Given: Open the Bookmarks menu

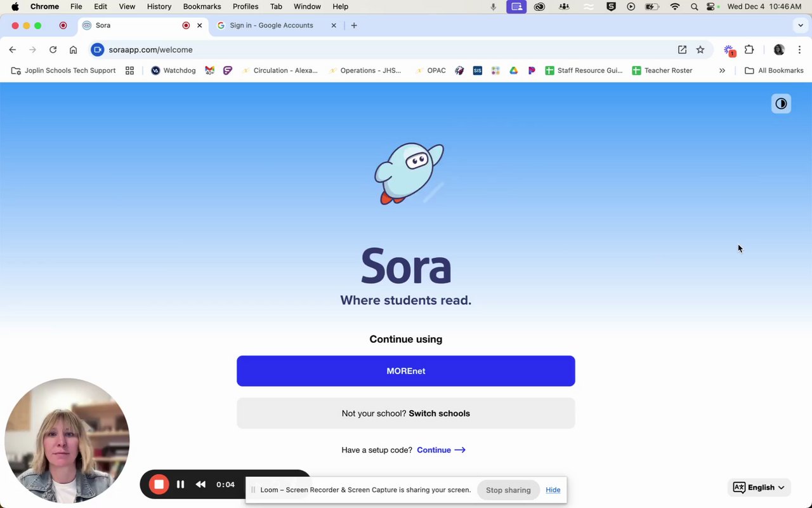Looking at the screenshot, I should [x=202, y=6].
